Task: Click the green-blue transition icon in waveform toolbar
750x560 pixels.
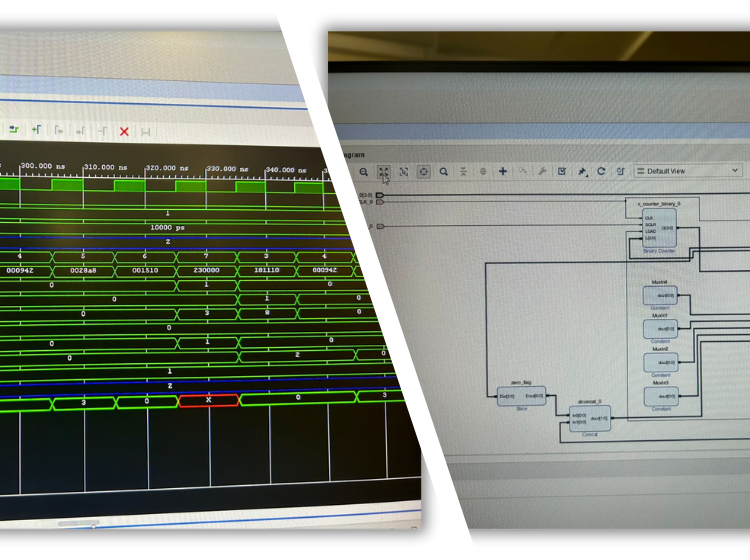Action: pos(14,129)
